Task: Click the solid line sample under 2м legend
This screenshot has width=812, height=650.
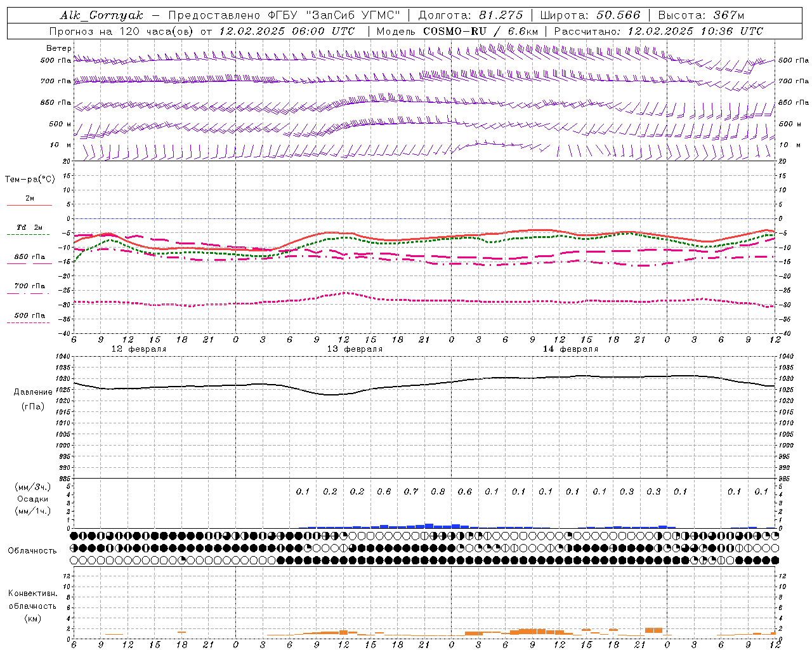Action: (x=29, y=206)
